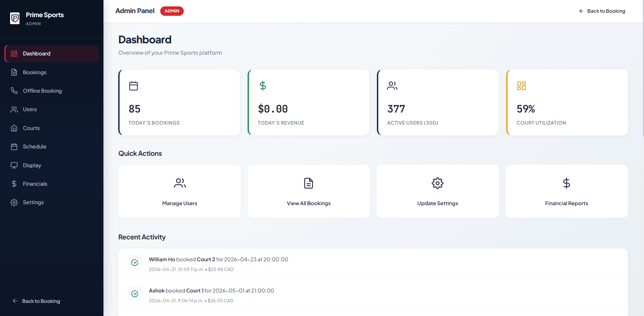The width and height of the screenshot is (644, 316).
Task: Click the View All Bookings document icon
Action: (x=308, y=183)
